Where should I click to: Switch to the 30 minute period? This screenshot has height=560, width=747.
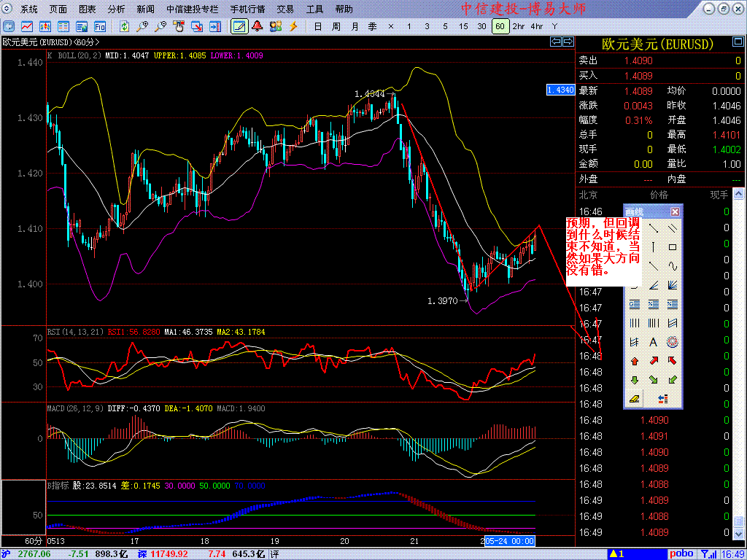[x=481, y=26]
